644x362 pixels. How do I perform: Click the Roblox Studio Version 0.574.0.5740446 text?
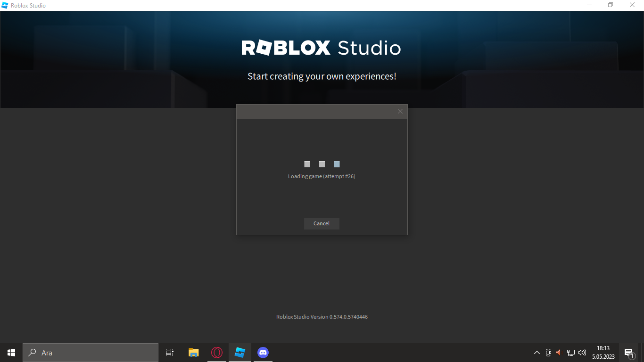pos(322,317)
